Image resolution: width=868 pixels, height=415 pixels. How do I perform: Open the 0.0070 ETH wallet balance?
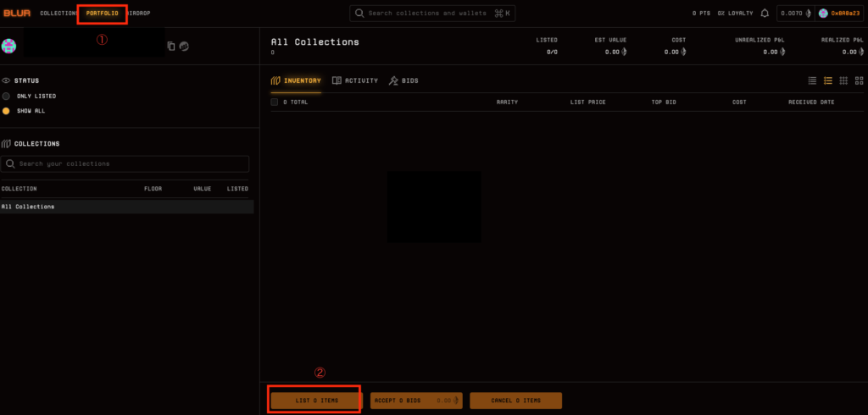pyautogui.click(x=795, y=14)
